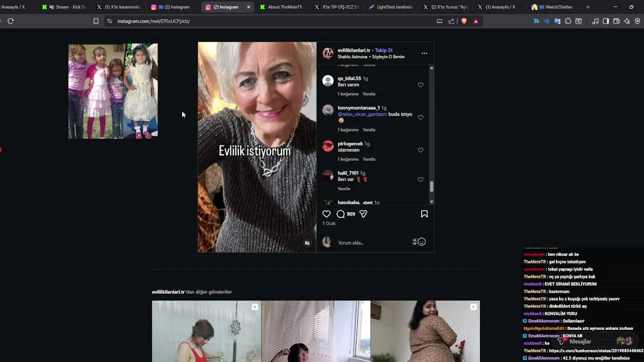The height and width of the screenshot is (362, 644).
Task: Bookmark this page with the address bar bookmark icon
Action: 96,21
